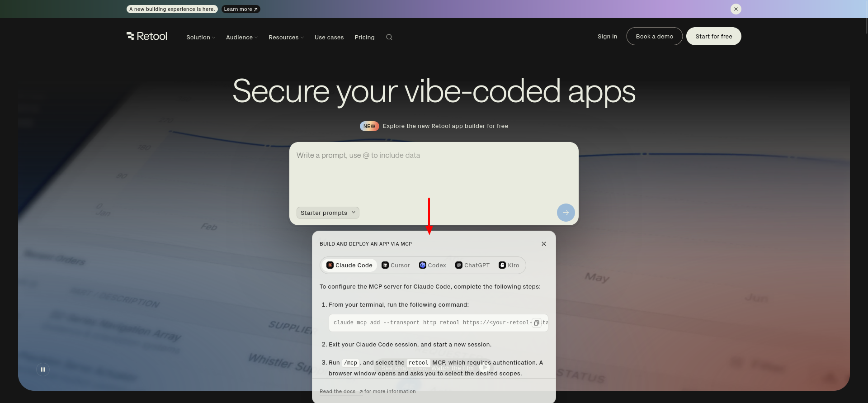Expand the Resources menu
Image resolution: width=868 pixels, height=403 pixels.
tap(286, 38)
